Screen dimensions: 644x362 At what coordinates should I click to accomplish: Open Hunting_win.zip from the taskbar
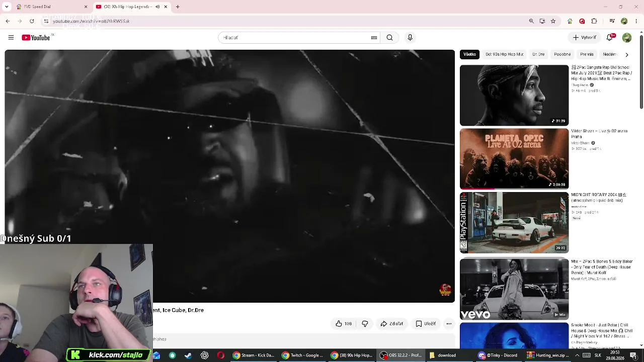point(547,355)
